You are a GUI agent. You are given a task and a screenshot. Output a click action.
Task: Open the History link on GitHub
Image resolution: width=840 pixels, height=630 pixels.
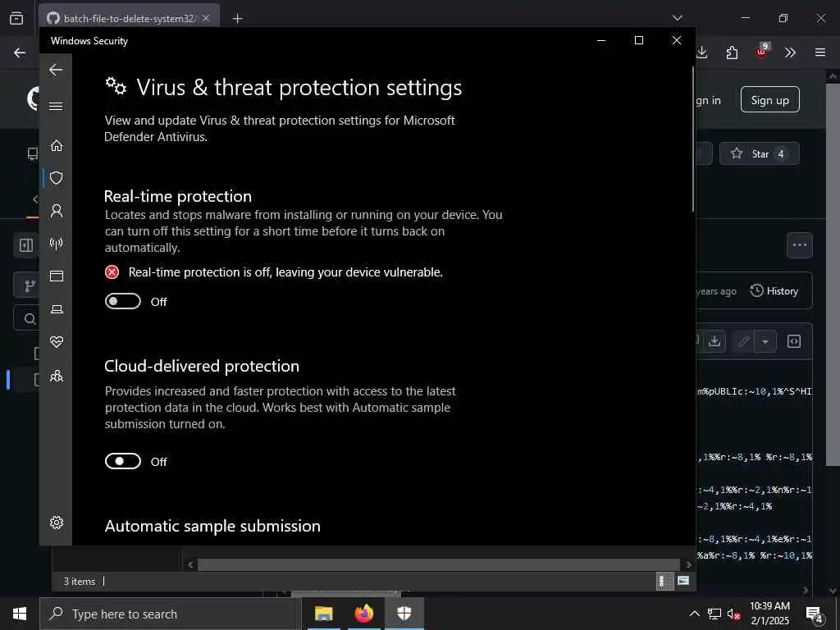(x=774, y=291)
